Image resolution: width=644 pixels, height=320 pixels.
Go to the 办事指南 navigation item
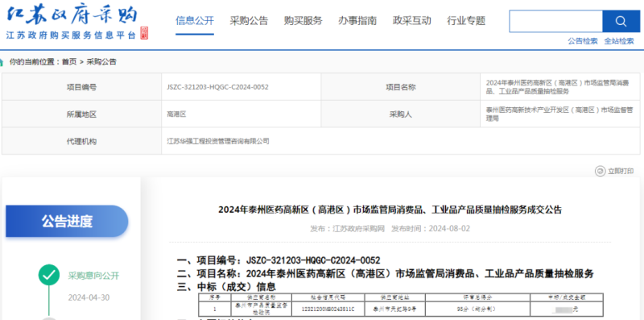[357, 21]
